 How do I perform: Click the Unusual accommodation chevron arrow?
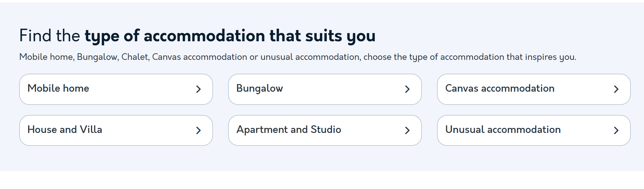pyautogui.click(x=616, y=130)
